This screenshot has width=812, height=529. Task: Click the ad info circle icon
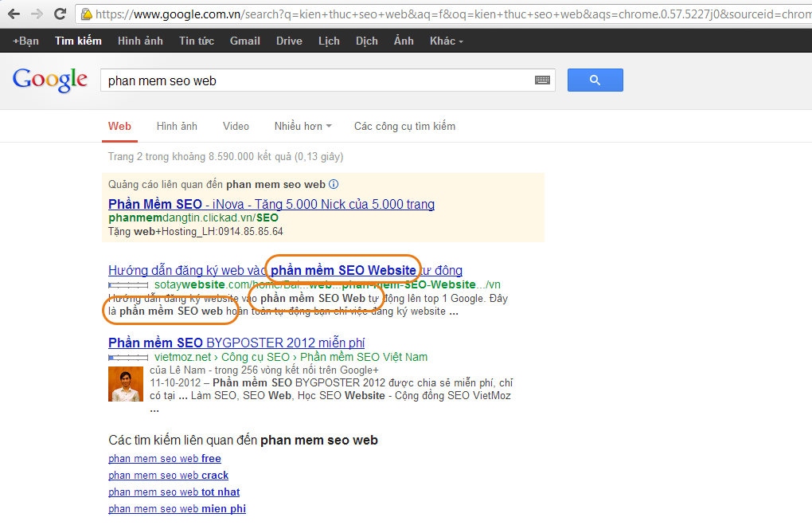(x=334, y=184)
